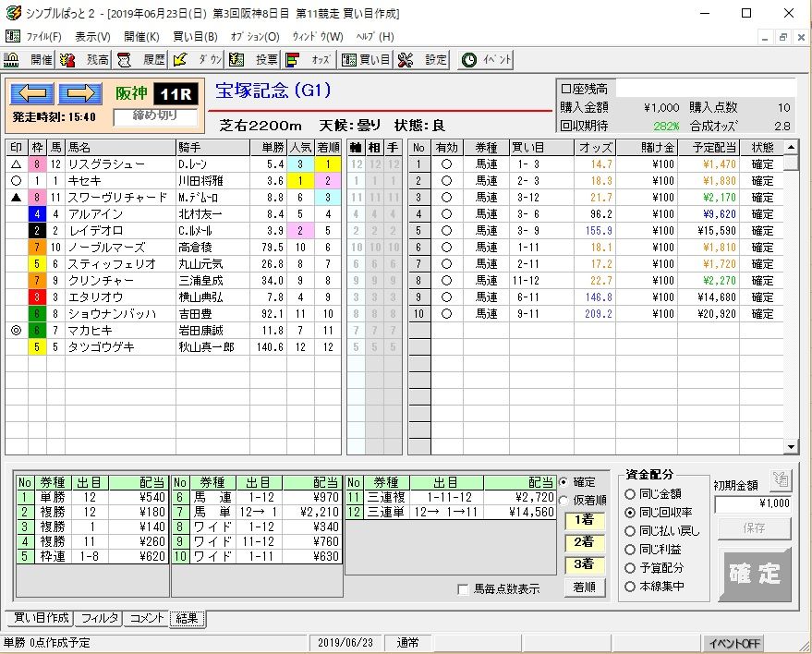Viewport: 812px width, 654px height.
Task: Click the 2着 button
Action: click(584, 541)
